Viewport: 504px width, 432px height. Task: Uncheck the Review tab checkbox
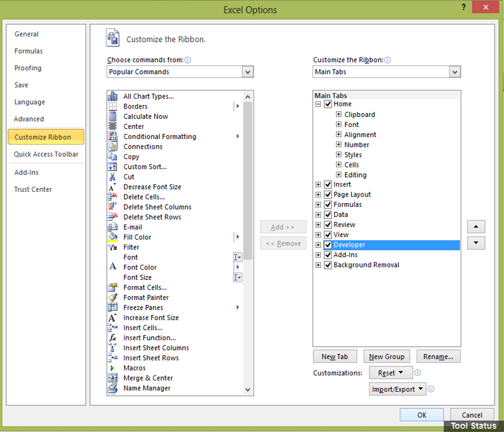tap(328, 224)
